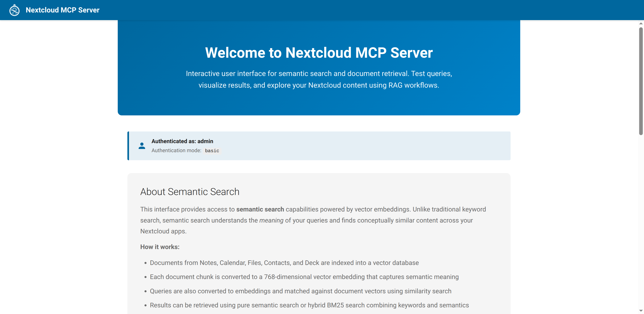The height and width of the screenshot is (314, 644).
Task: Open the Nextcloud MCP Server header title
Action: coord(63,10)
